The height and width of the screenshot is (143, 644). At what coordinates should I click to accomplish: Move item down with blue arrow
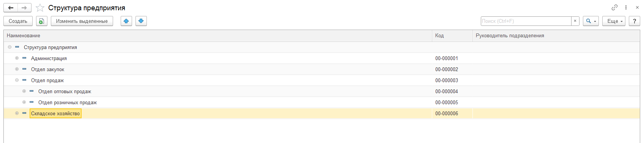tap(141, 21)
